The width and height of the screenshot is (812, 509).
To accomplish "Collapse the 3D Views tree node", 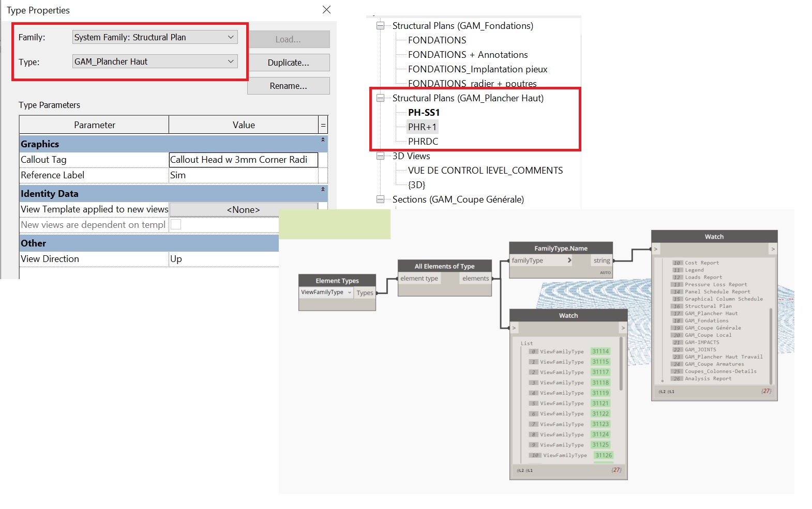I will click(x=381, y=156).
